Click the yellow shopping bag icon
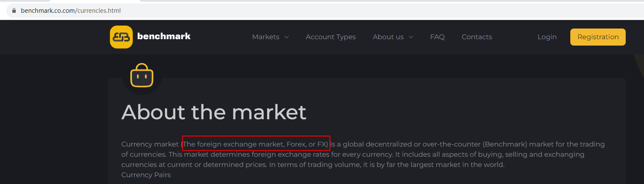 141,75
